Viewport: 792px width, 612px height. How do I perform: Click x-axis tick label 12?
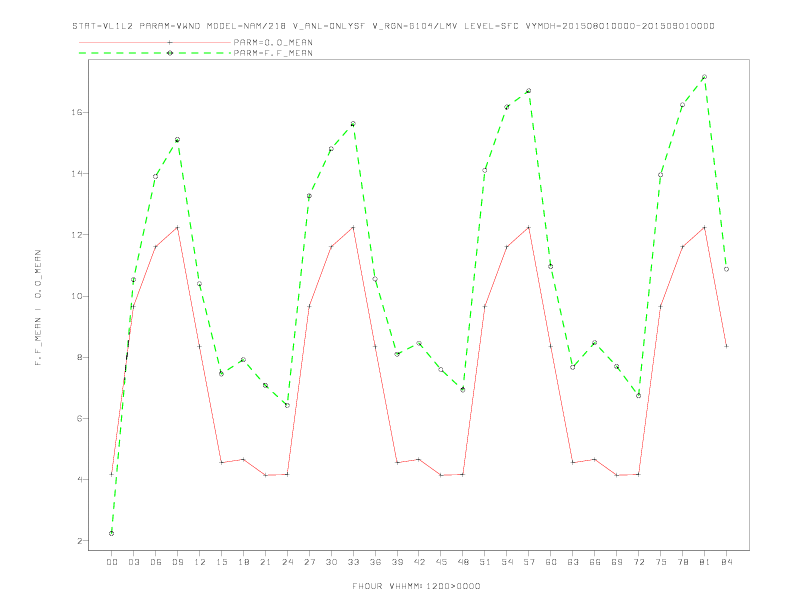200,562
